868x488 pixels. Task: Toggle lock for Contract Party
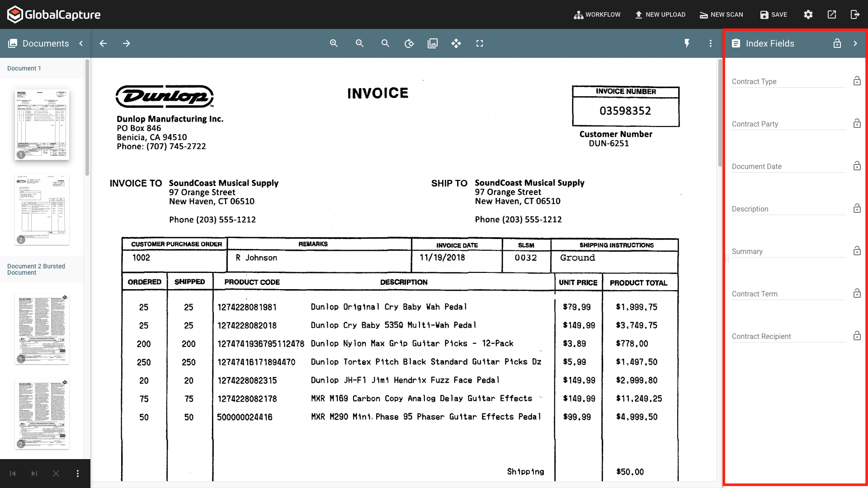857,123
